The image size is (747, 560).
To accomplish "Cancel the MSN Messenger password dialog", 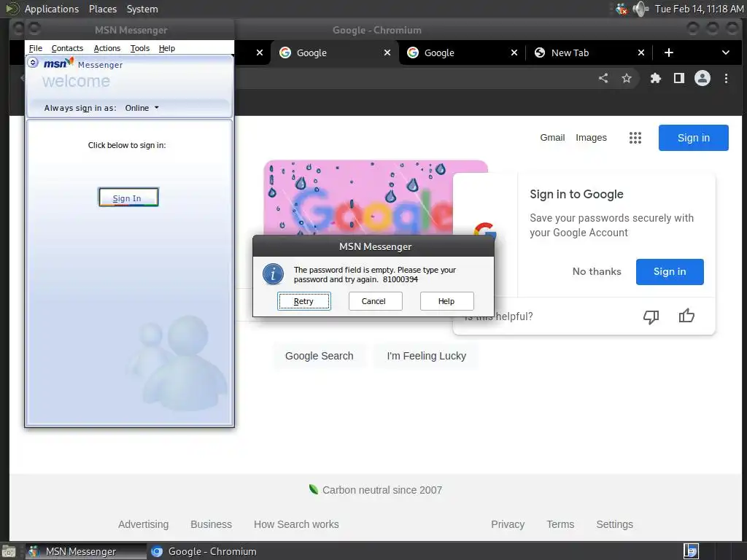I will (376, 301).
